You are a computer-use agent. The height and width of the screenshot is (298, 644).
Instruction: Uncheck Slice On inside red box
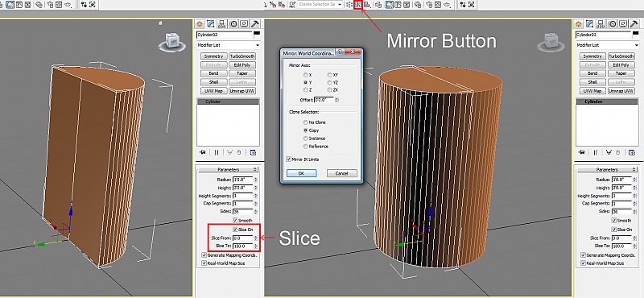tap(235, 230)
